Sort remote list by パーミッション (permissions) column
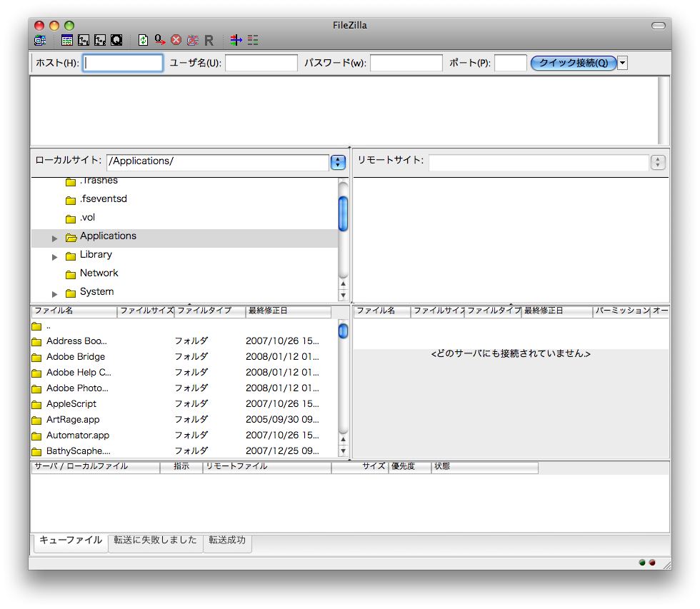This screenshot has height=609, width=700. (621, 311)
